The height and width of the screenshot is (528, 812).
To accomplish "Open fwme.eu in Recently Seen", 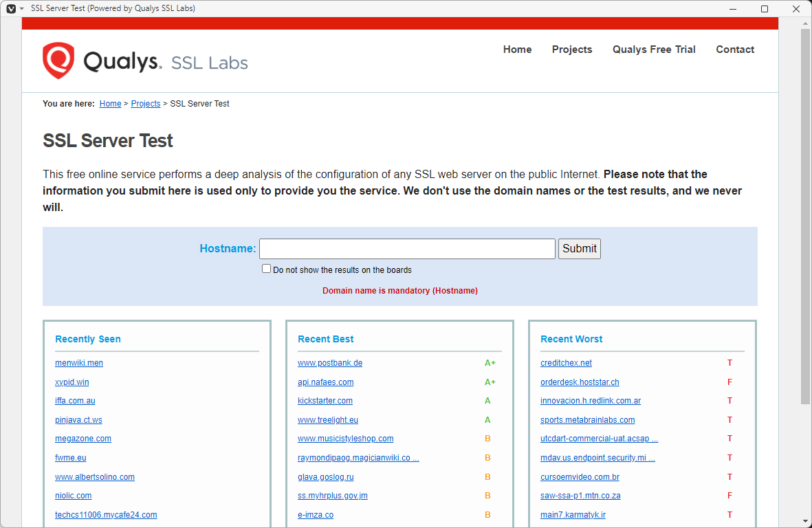I will pos(70,458).
